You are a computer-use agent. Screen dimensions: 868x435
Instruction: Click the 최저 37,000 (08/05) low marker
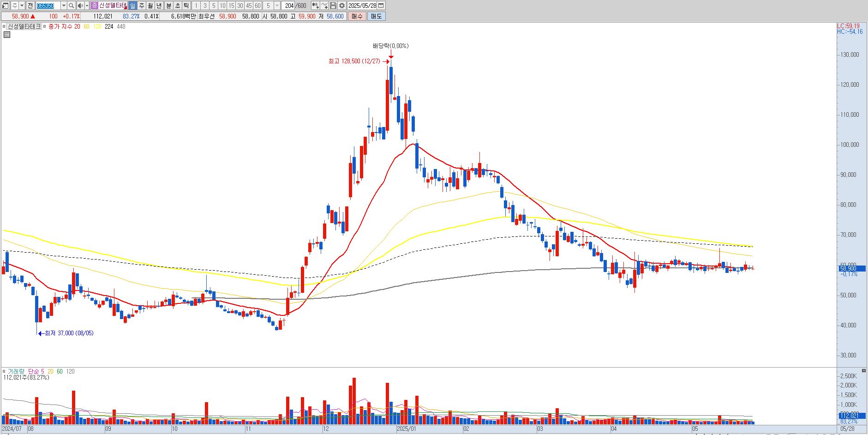coord(69,333)
